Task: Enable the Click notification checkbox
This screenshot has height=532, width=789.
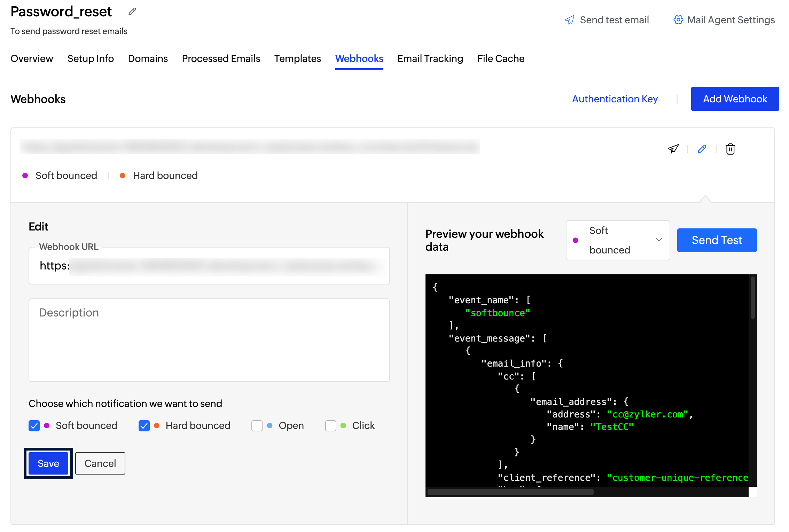Action: tap(330, 425)
